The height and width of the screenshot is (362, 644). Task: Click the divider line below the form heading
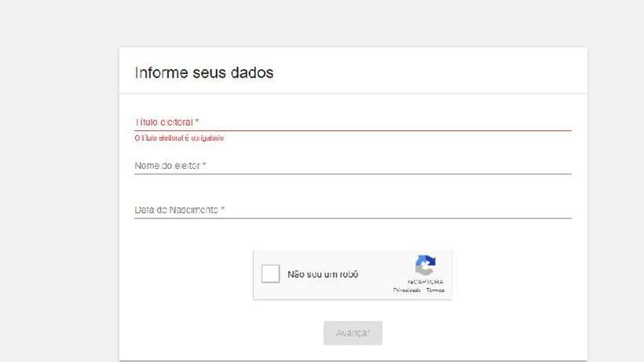pos(353,94)
